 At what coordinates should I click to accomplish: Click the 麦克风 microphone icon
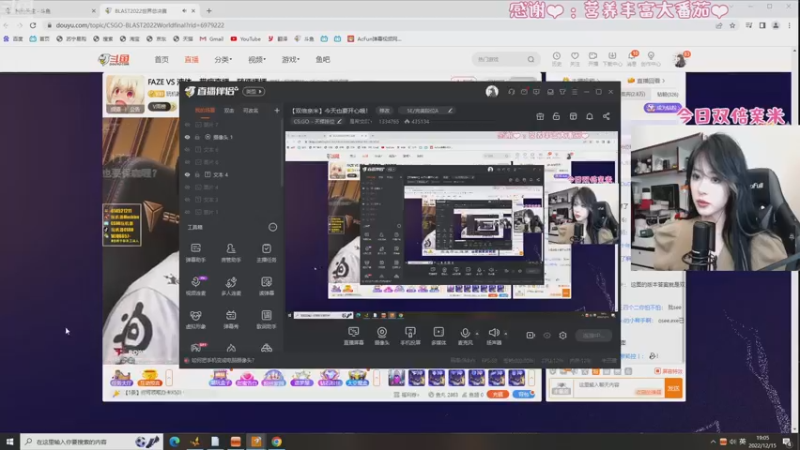(x=465, y=333)
